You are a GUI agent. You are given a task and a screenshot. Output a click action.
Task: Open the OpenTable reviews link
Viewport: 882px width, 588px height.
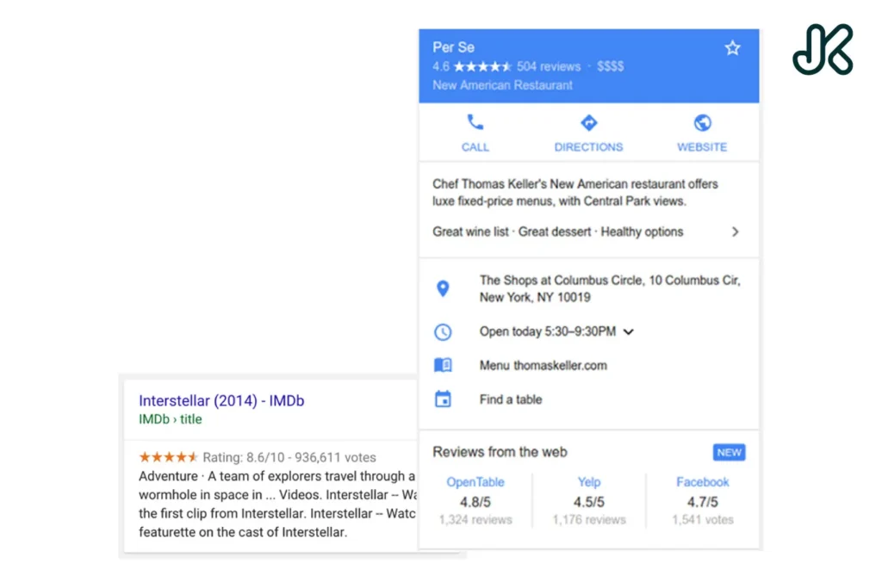(475, 482)
